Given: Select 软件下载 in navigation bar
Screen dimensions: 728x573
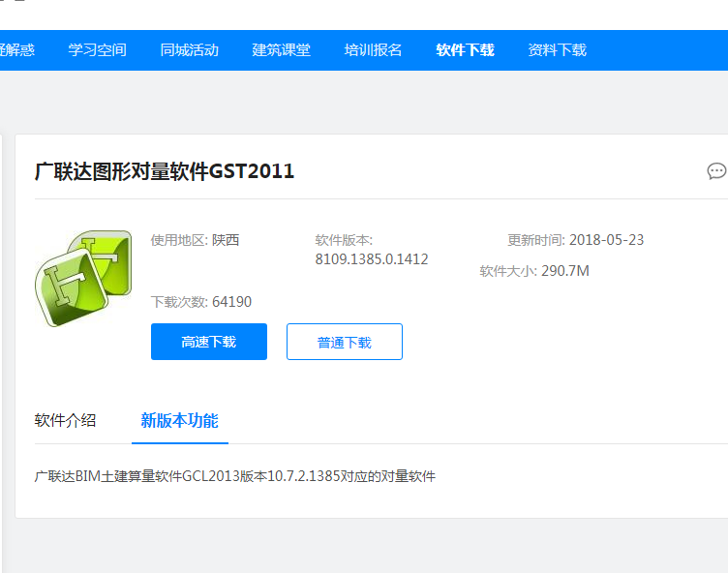Looking at the screenshot, I should (466, 50).
